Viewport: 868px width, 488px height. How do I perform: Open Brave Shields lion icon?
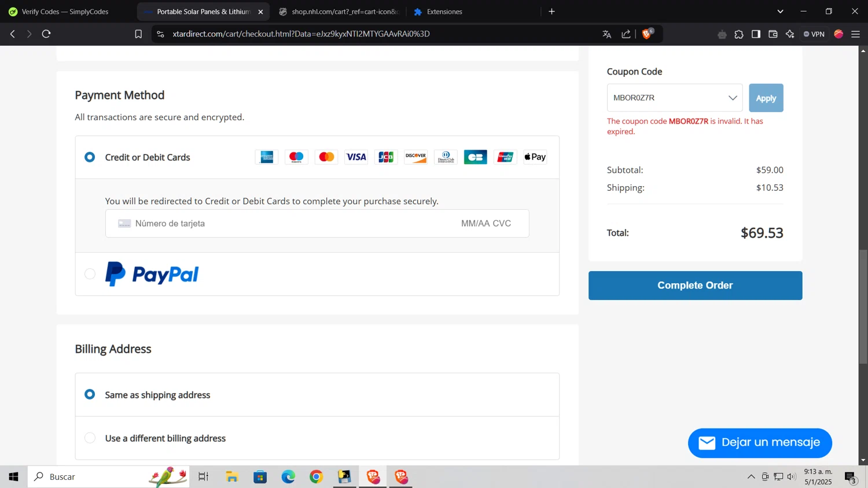coord(648,34)
